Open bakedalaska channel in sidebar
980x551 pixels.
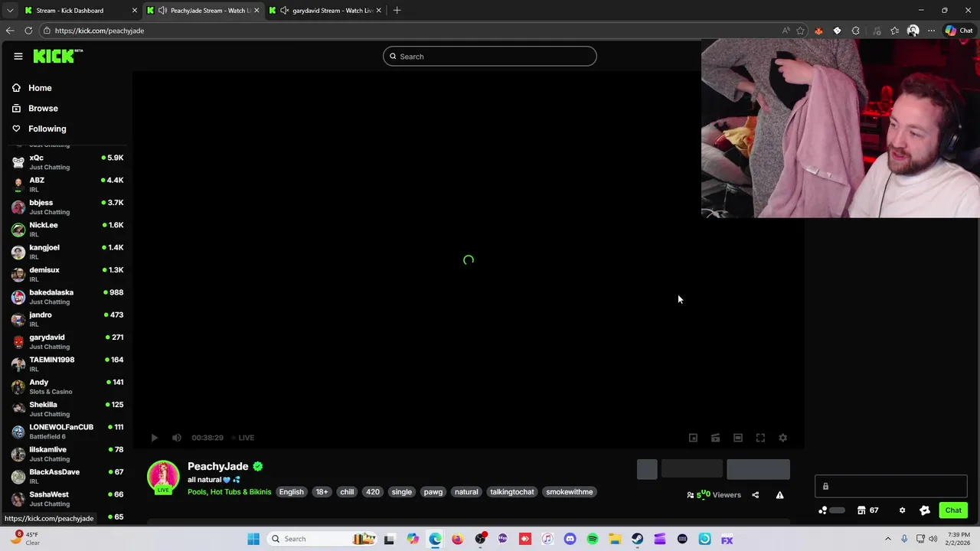pos(67,297)
